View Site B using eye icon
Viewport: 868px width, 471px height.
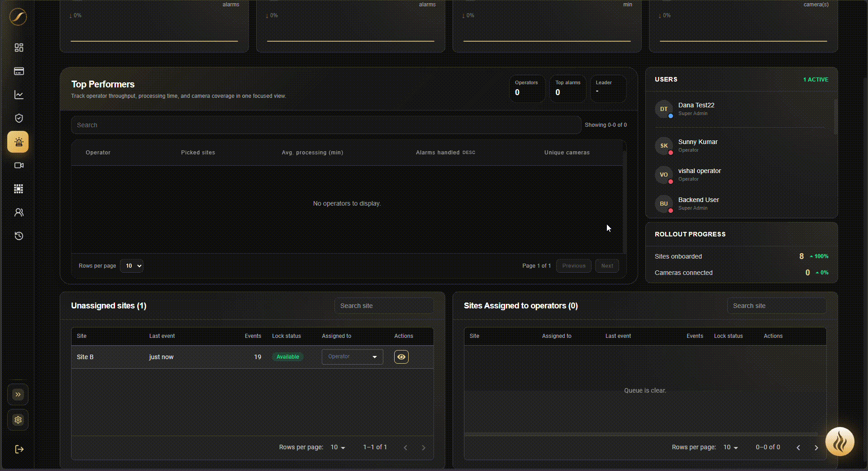pos(401,357)
